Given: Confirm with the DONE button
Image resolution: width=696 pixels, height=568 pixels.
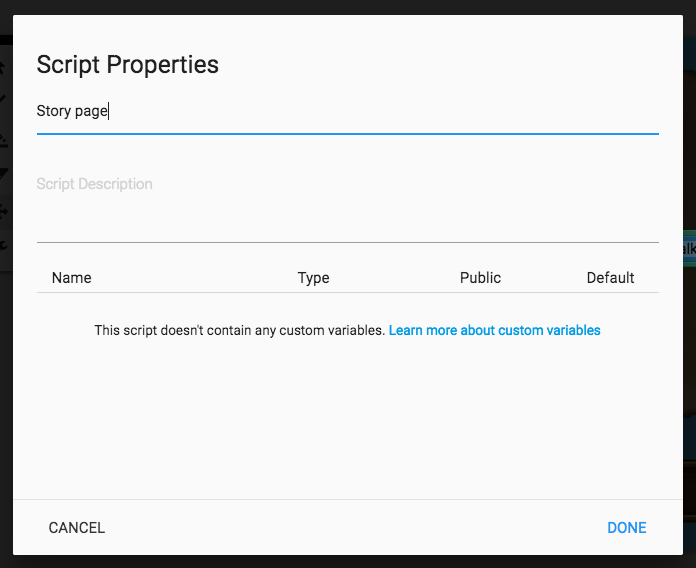Looking at the screenshot, I should 626,528.
